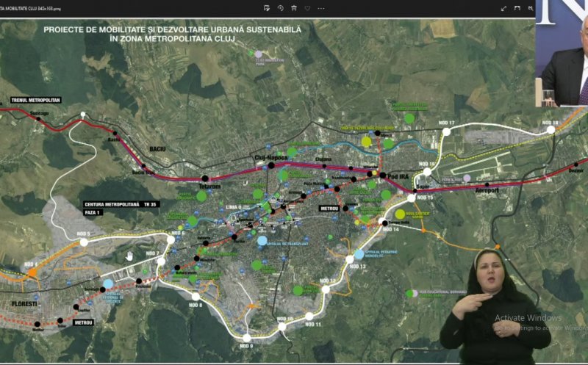Click the icon between full screen and zoom
This screenshot has height=365, width=588.
[517, 8]
